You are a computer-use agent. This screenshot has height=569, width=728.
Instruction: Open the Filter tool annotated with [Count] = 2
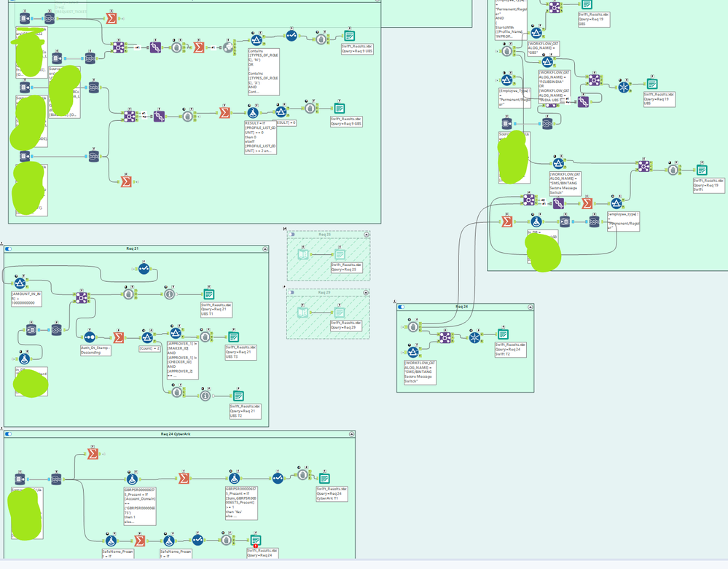click(x=147, y=337)
